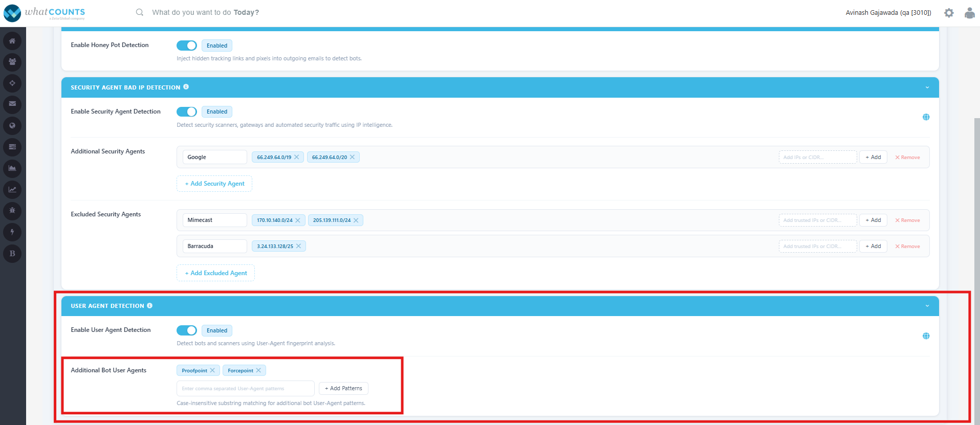Click Remove link for Barracuda agent

[907, 247]
